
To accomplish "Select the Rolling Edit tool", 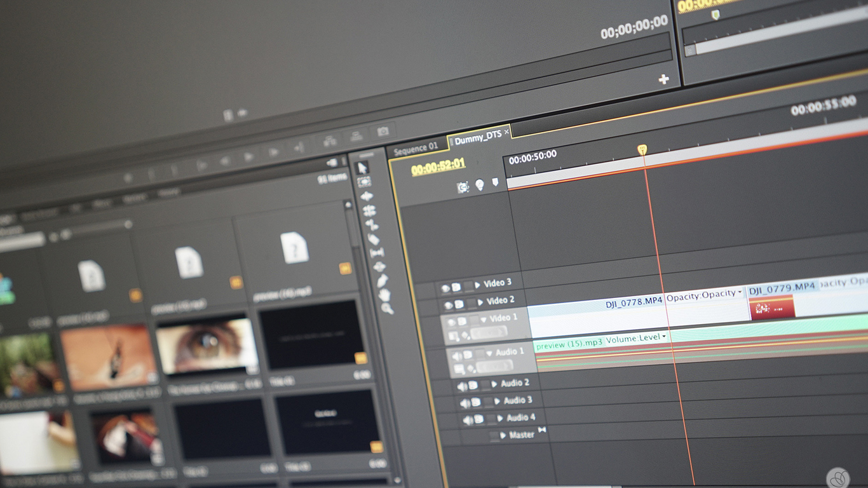I will pos(370,210).
